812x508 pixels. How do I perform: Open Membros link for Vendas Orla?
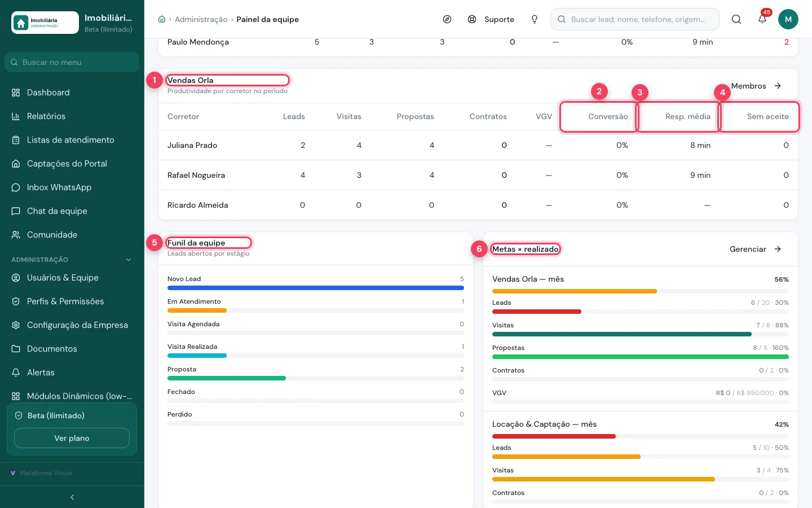pos(756,86)
